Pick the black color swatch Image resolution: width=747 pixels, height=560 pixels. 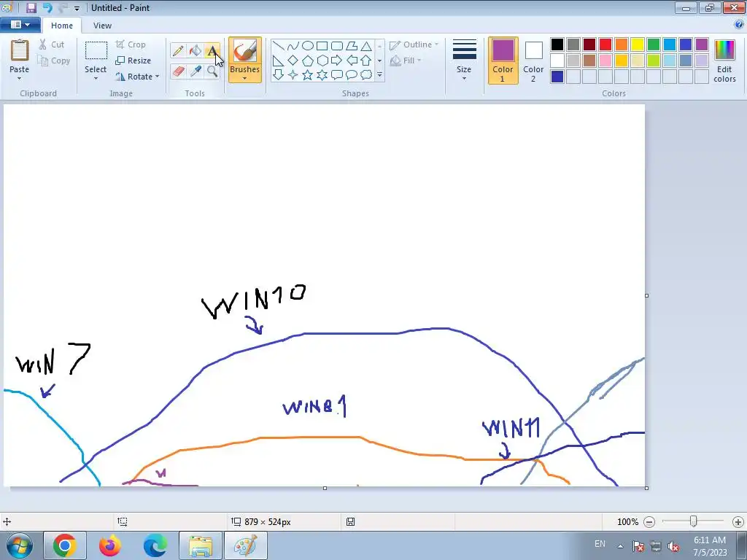(x=557, y=44)
